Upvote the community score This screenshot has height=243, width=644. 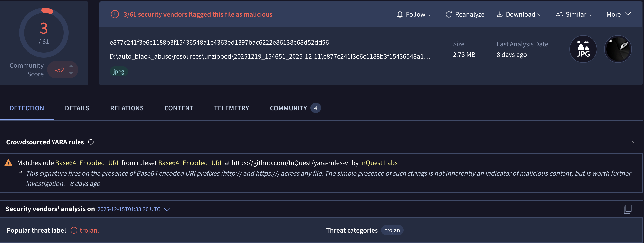pos(71,66)
